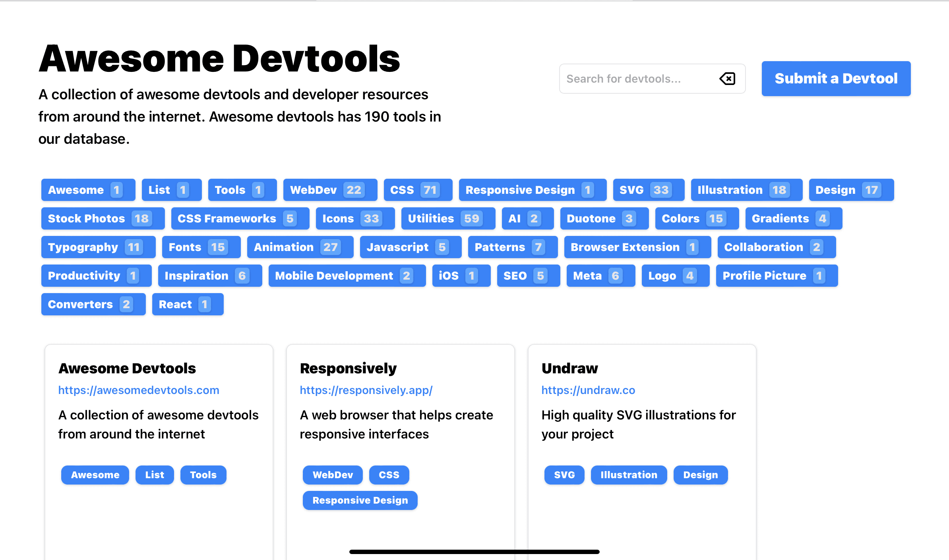Filter by the Awesome tag with count 1
This screenshot has height=560, width=949.
pos(88,190)
